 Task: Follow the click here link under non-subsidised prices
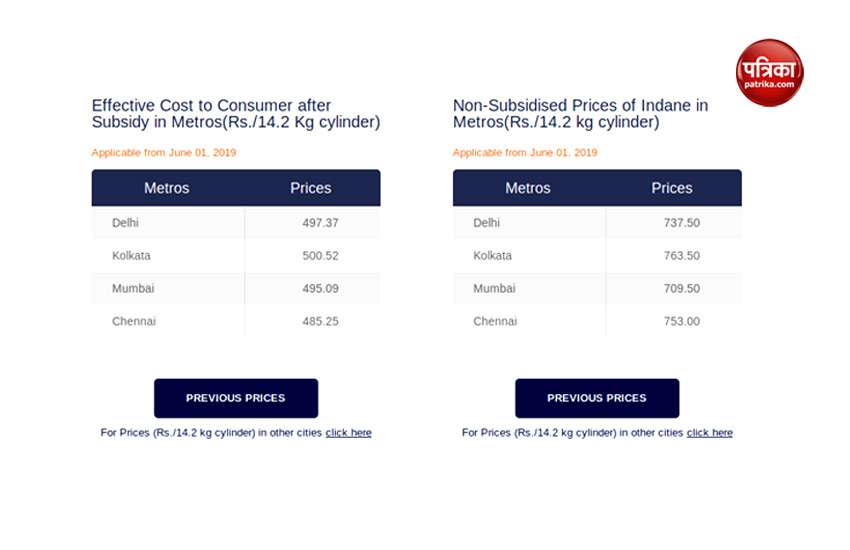pos(710,432)
